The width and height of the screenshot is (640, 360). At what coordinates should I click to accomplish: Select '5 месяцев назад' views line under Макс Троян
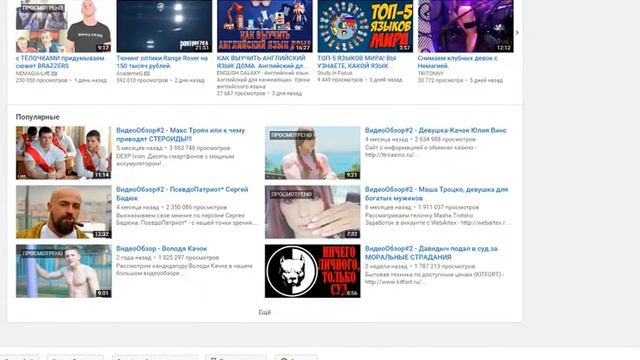point(173,148)
